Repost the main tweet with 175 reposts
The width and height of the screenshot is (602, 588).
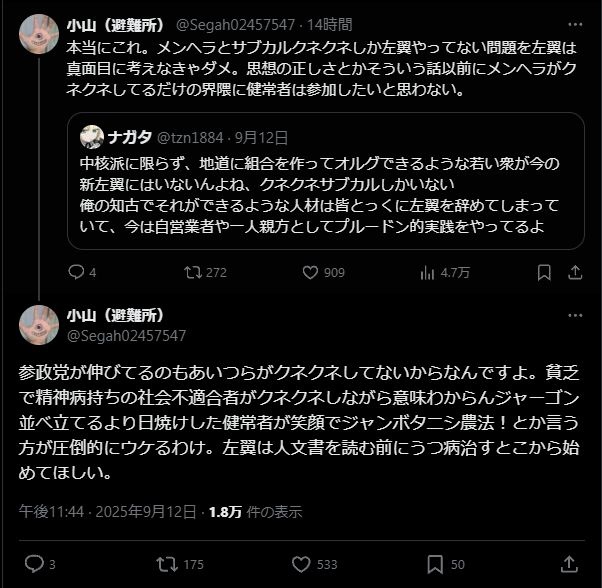click(x=167, y=564)
